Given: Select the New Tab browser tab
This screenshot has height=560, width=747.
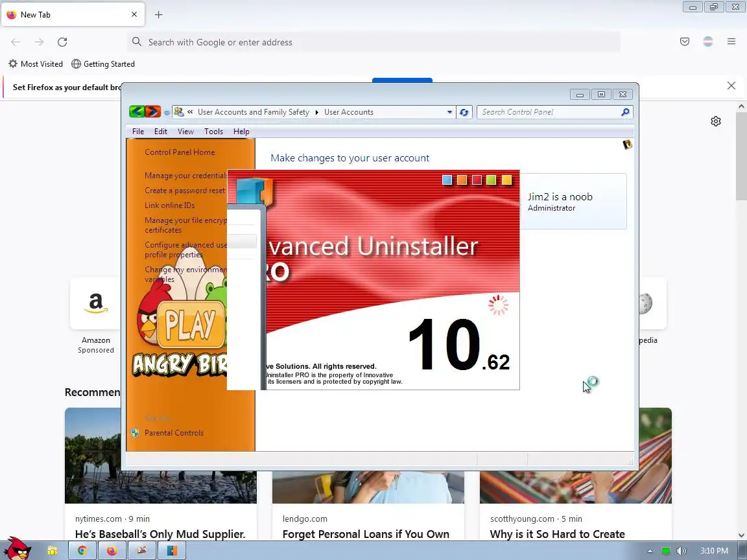Looking at the screenshot, I should [x=73, y=15].
